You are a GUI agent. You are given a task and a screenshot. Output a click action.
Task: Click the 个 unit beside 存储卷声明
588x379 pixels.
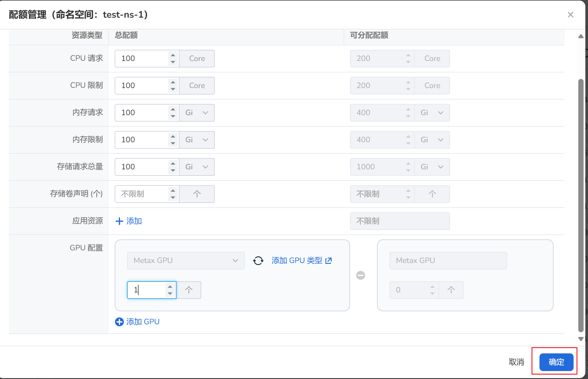(x=197, y=194)
